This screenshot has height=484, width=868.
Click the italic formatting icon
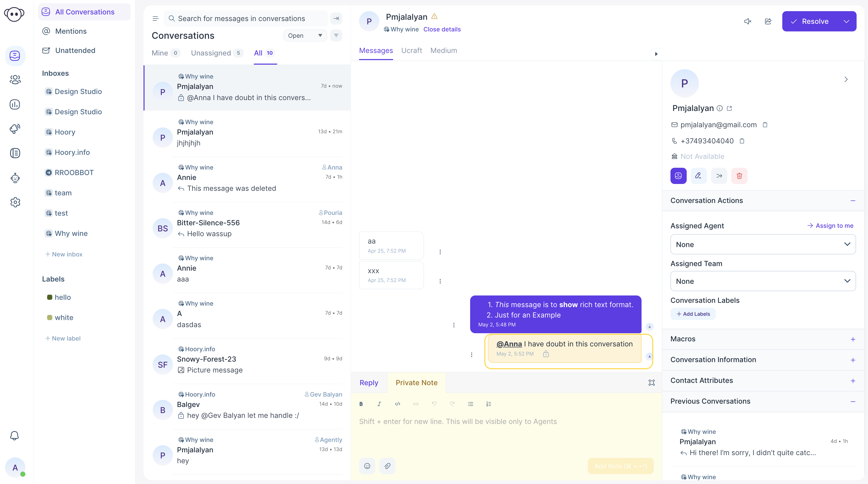(379, 404)
